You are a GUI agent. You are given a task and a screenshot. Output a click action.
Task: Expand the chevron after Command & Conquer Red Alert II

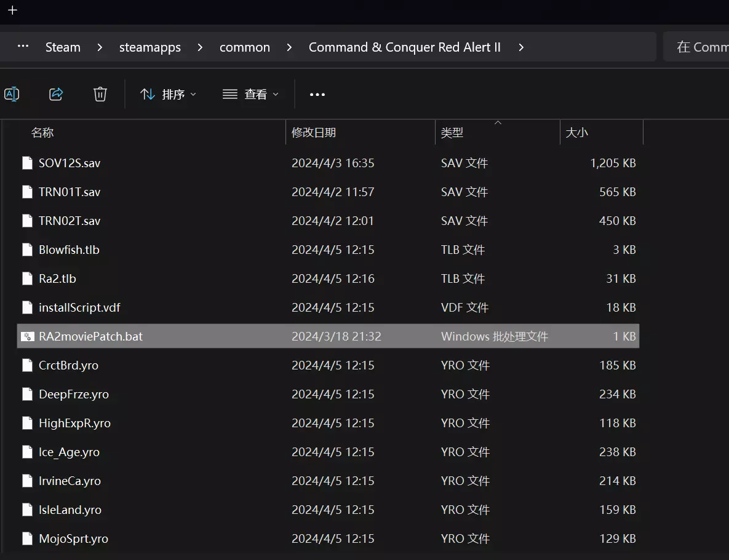click(520, 47)
